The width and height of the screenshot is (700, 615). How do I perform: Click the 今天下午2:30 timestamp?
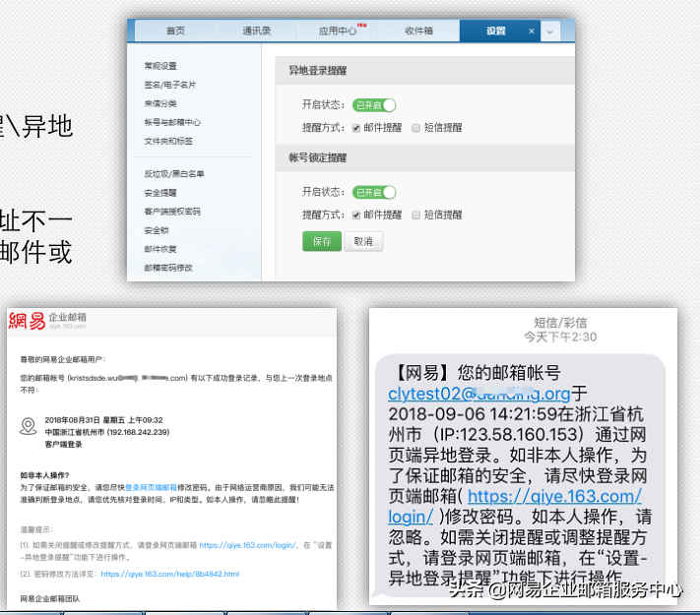point(560,337)
